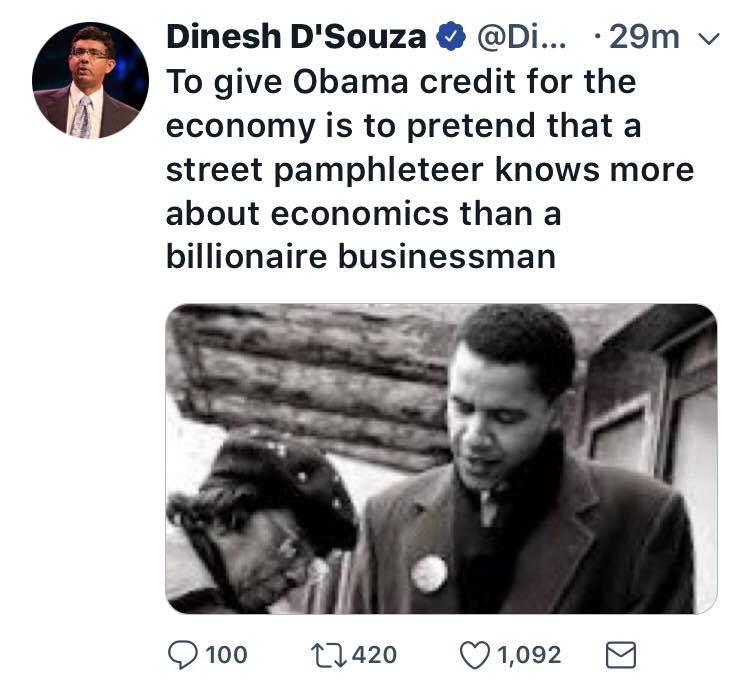The height and width of the screenshot is (690, 750).
Task: Click the words "billionaire businessman" in tweet
Action: tap(361, 257)
